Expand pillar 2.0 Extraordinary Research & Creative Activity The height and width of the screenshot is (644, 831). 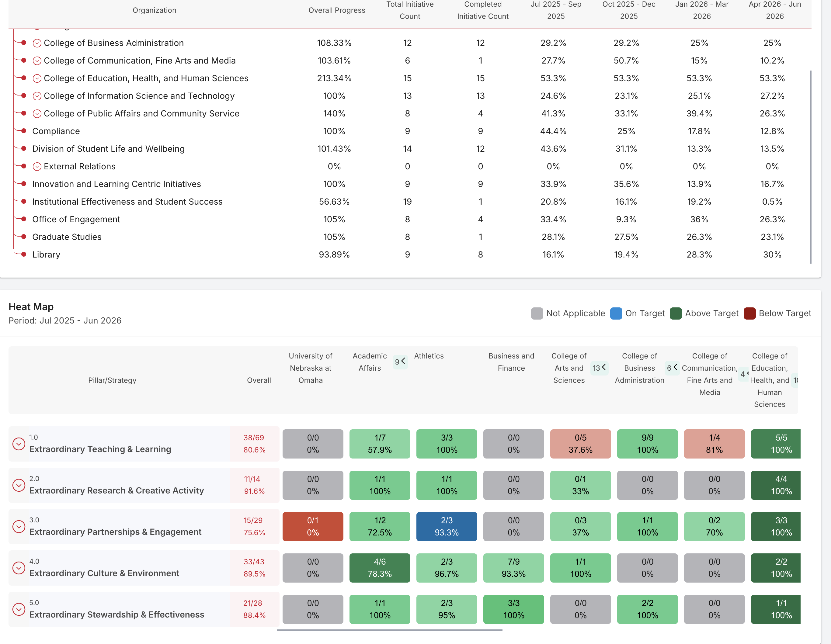19,485
